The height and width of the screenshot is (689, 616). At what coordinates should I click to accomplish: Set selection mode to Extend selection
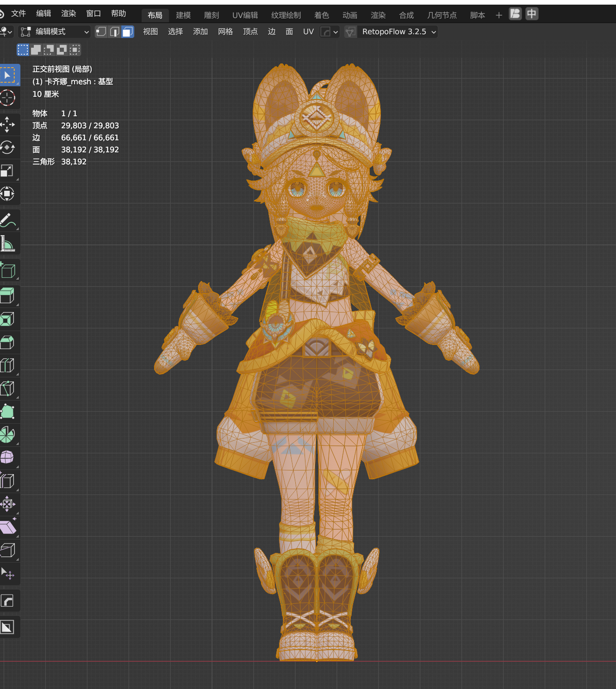pos(36,50)
